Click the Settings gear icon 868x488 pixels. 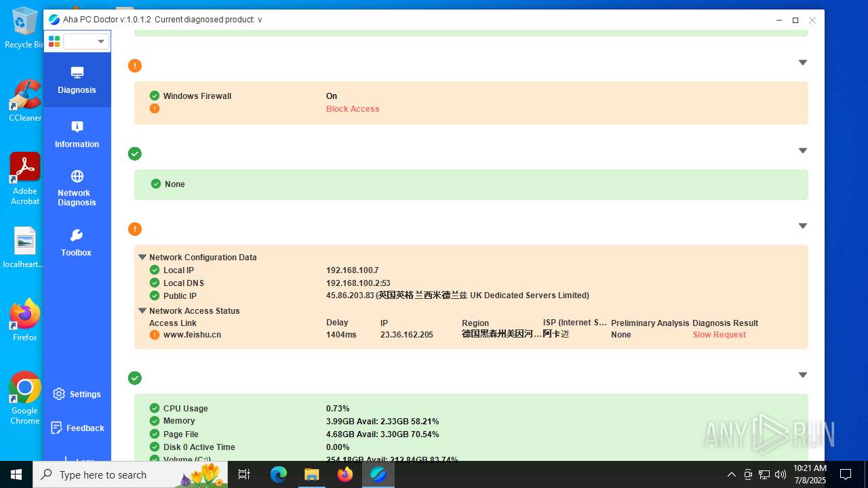pyautogui.click(x=59, y=394)
